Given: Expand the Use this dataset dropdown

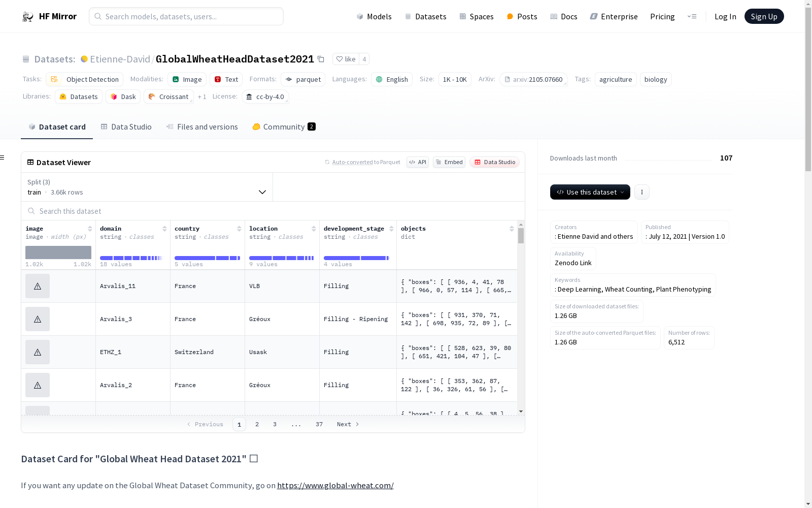Looking at the screenshot, I should [x=590, y=192].
